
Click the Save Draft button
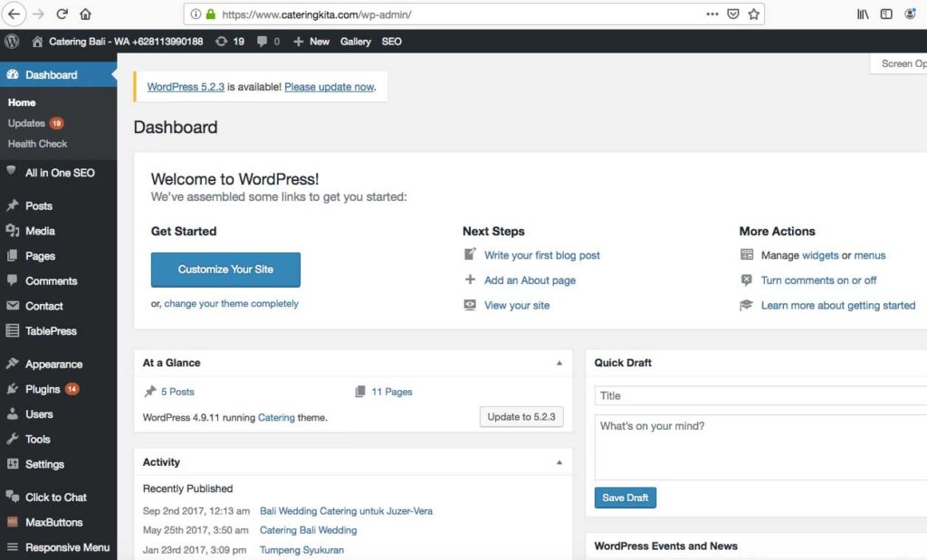pyautogui.click(x=625, y=498)
